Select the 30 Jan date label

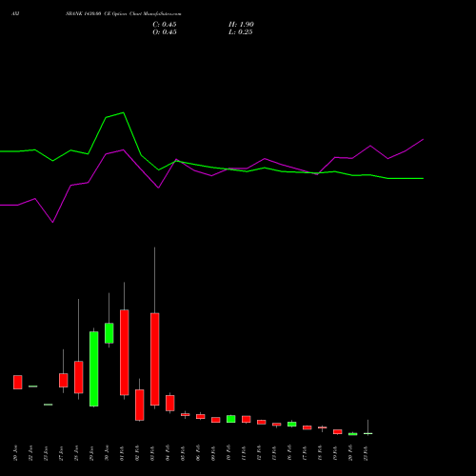click(x=107, y=453)
